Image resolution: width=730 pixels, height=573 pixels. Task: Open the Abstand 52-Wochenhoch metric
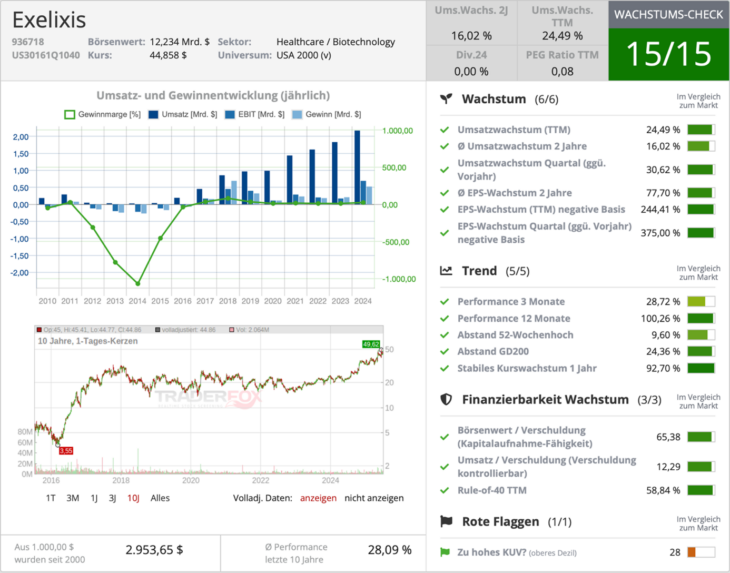tap(515, 335)
